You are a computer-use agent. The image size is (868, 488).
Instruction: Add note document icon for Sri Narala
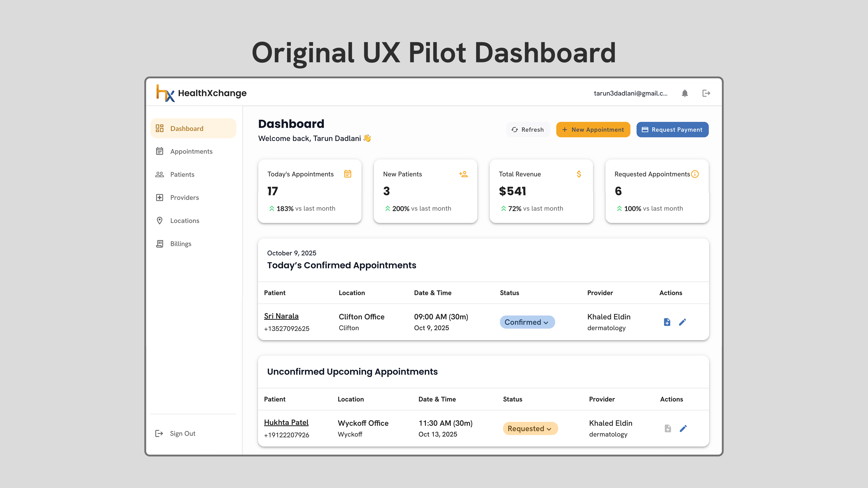coord(667,322)
